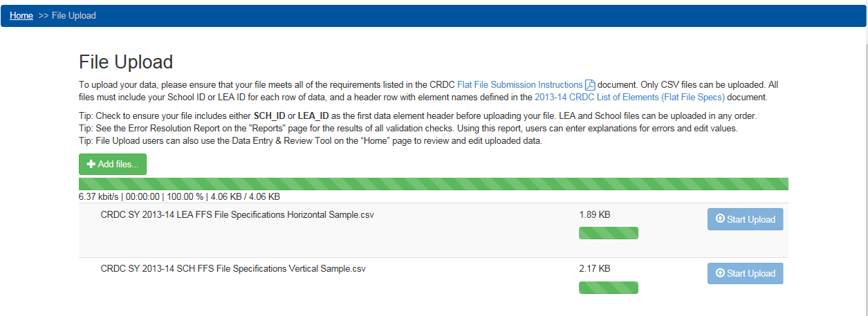Go to Home via the breadcrumb link
This screenshot has height=316, width=868.
(x=21, y=15)
